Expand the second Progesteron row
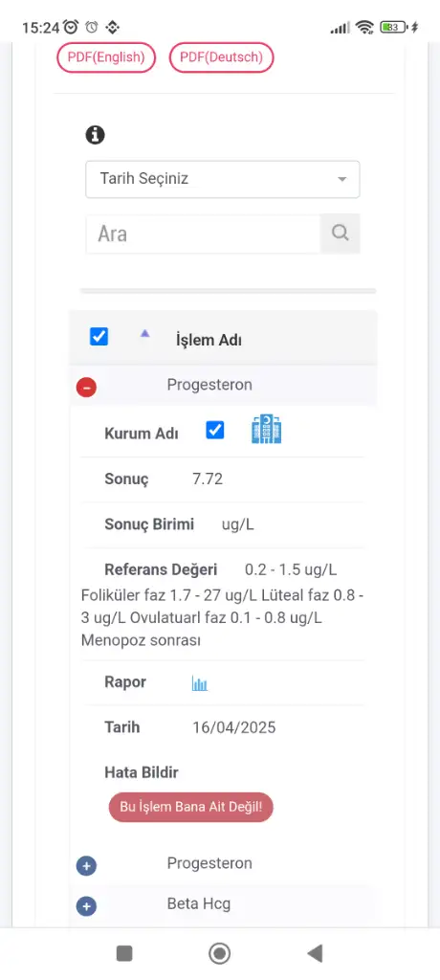This screenshot has height=980, width=440. (x=86, y=866)
